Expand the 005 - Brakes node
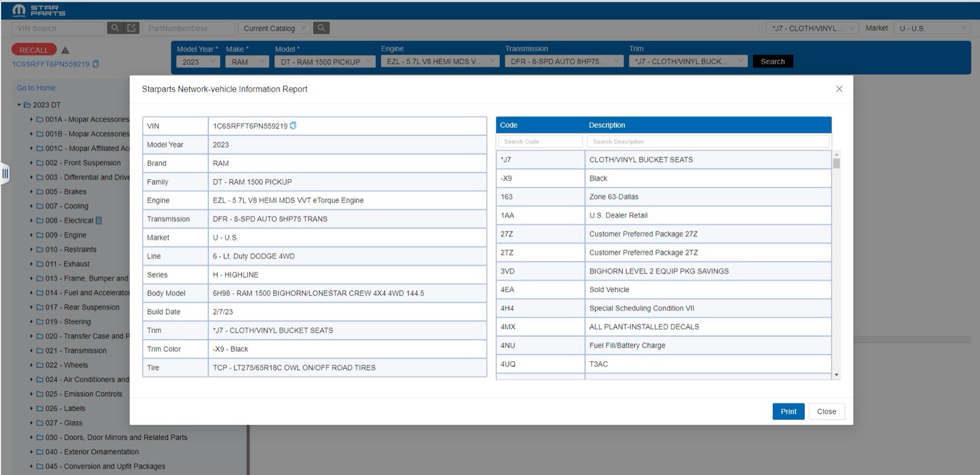 point(31,192)
